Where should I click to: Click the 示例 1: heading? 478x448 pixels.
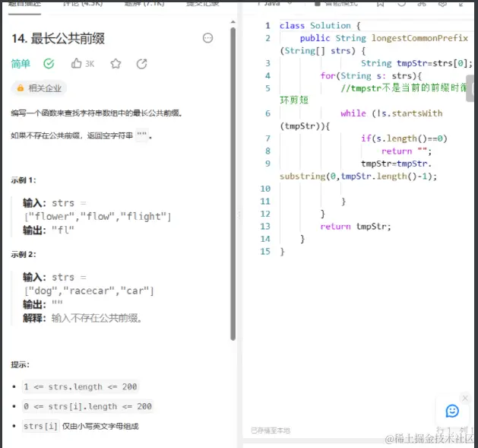(x=23, y=180)
